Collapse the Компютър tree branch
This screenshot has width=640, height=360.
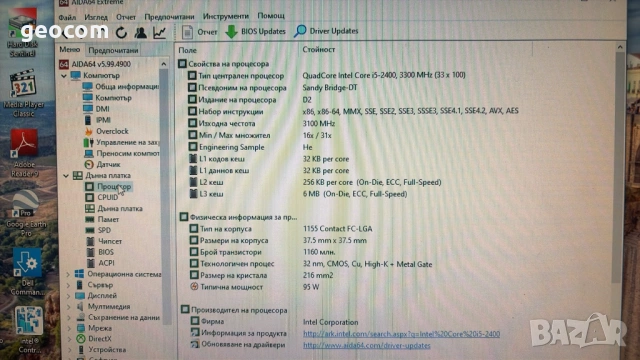pyautogui.click(x=64, y=76)
